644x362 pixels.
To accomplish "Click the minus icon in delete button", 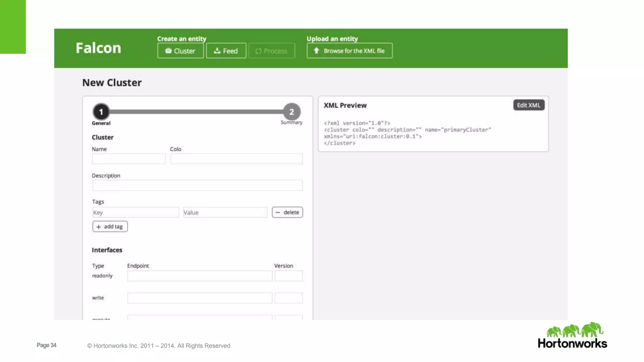I will click(x=278, y=212).
